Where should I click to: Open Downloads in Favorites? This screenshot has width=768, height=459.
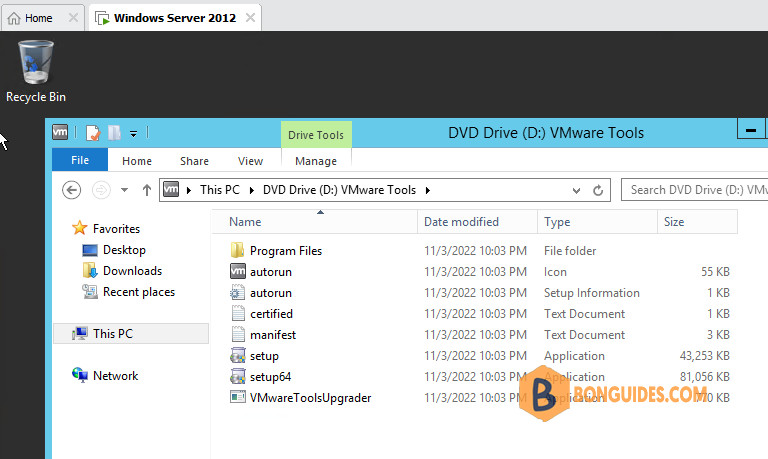[x=132, y=271]
